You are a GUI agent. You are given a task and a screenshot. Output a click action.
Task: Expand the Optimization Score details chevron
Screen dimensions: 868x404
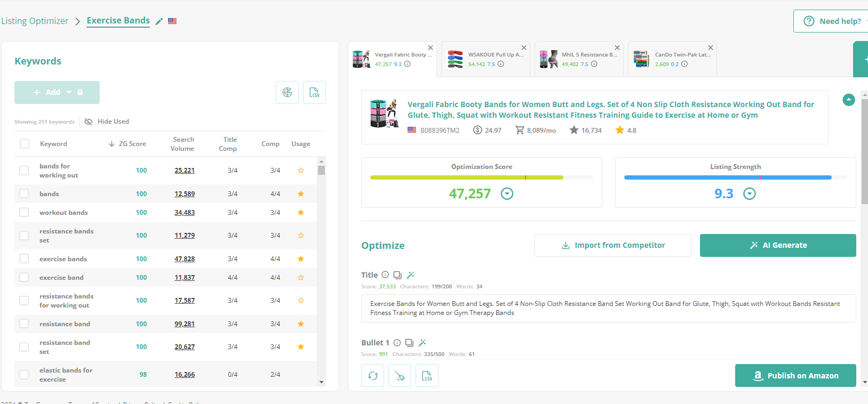click(507, 193)
